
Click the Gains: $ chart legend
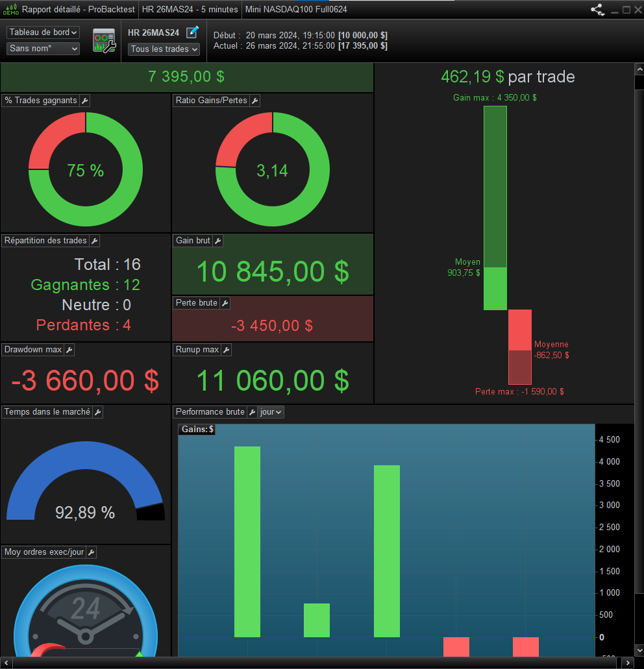(197, 429)
